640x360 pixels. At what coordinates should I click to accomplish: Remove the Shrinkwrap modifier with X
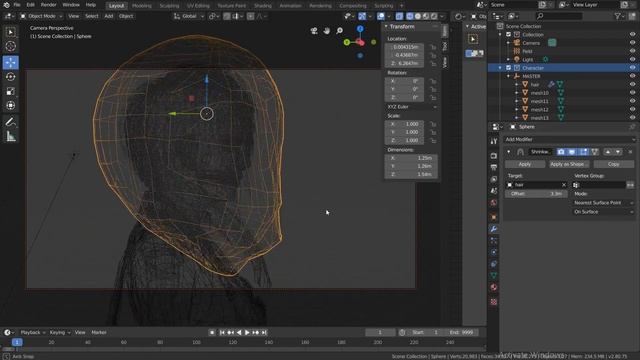click(x=630, y=152)
